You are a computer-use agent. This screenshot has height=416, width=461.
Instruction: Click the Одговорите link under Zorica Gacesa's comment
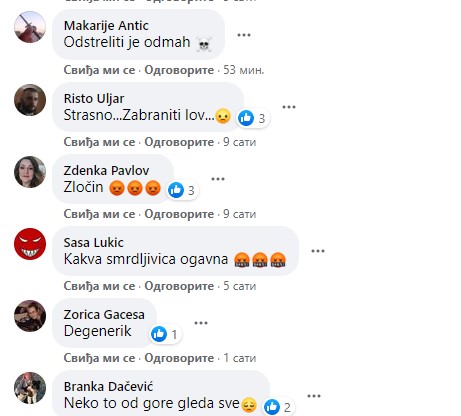click(x=179, y=358)
